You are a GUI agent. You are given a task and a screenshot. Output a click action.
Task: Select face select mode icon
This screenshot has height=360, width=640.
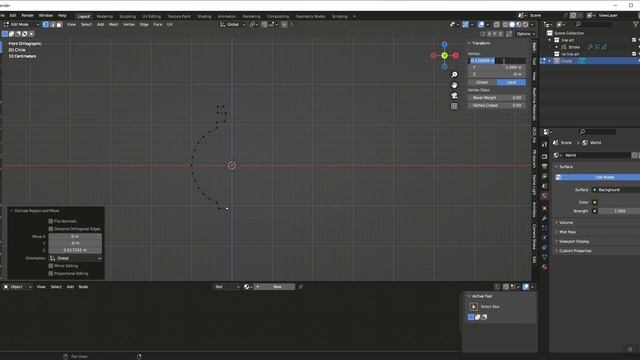pyautogui.click(x=59, y=24)
